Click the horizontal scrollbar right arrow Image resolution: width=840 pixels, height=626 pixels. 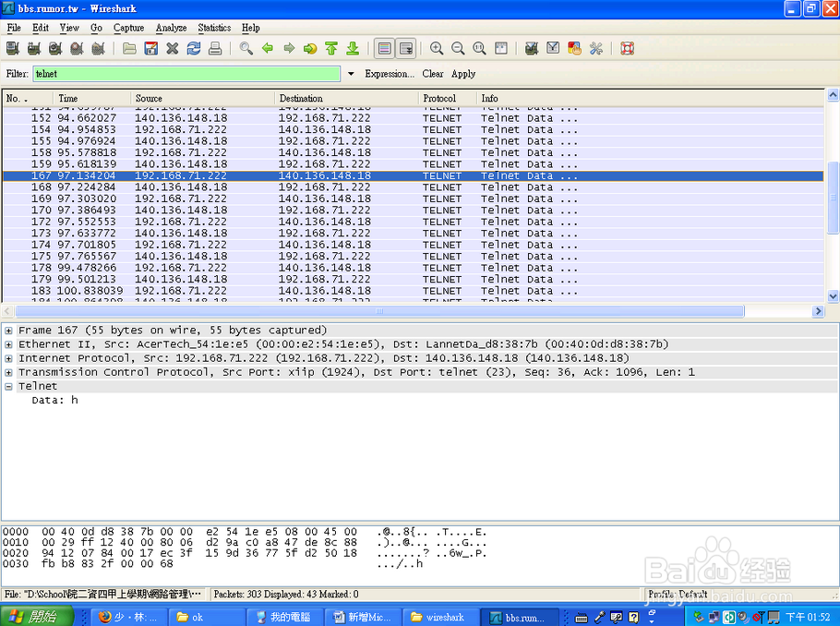pyautogui.click(x=818, y=311)
